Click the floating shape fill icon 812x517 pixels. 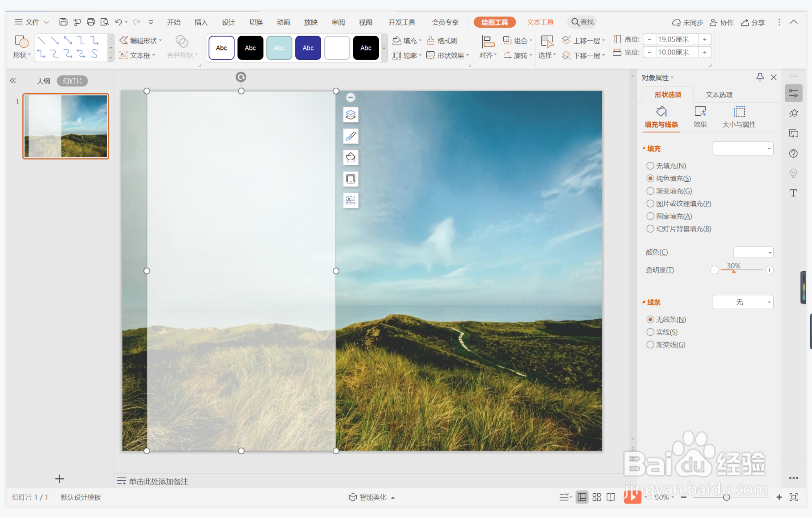[351, 158]
